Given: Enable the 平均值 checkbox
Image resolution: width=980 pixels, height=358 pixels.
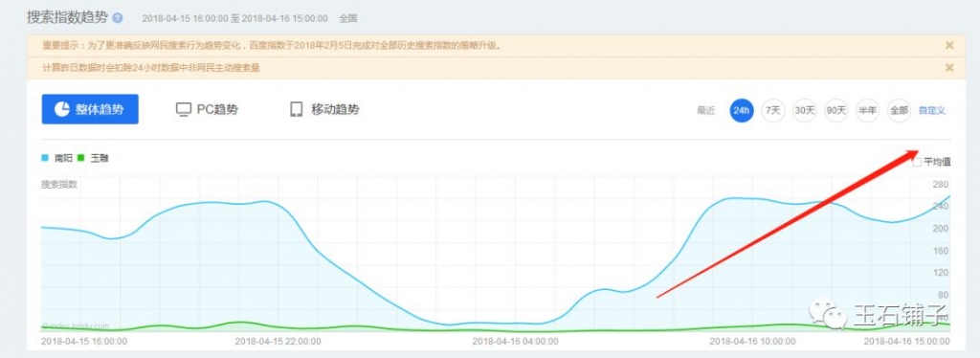Looking at the screenshot, I should click(x=917, y=162).
